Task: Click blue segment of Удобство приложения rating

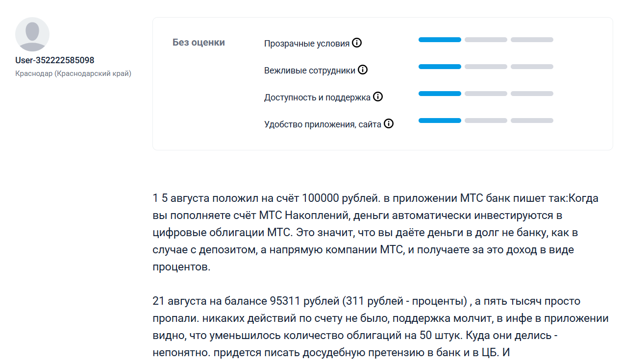Action: [440, 121]
